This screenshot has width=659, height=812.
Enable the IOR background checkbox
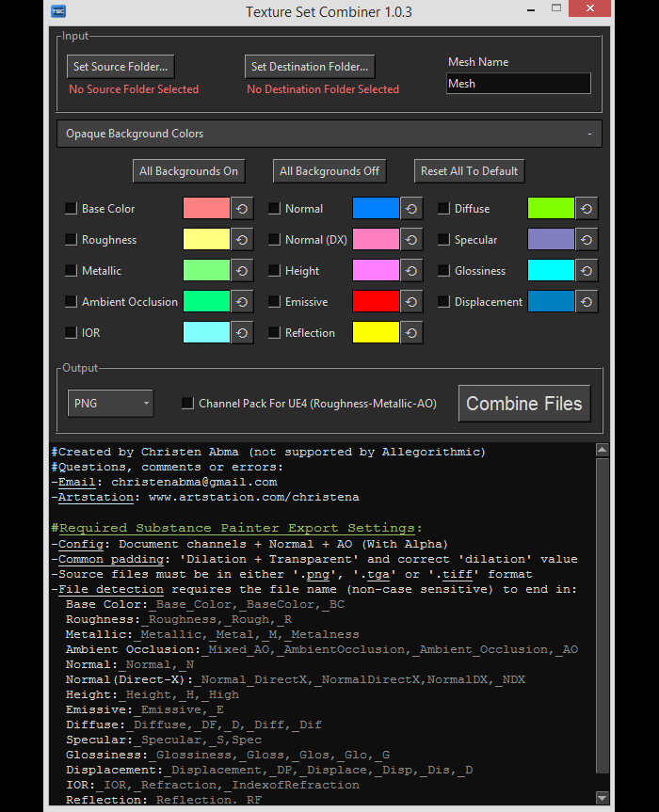pyautogui.click(x=71, y=332)
